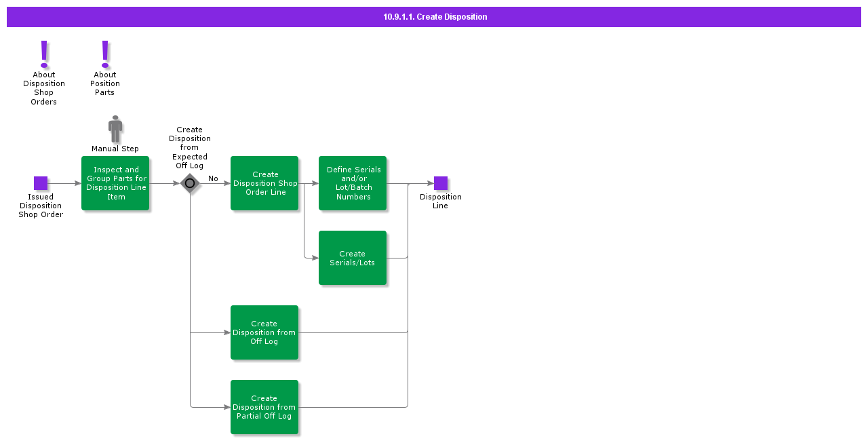Click the 'Issued Disposition Shop Order' caption

coord(41,206)
